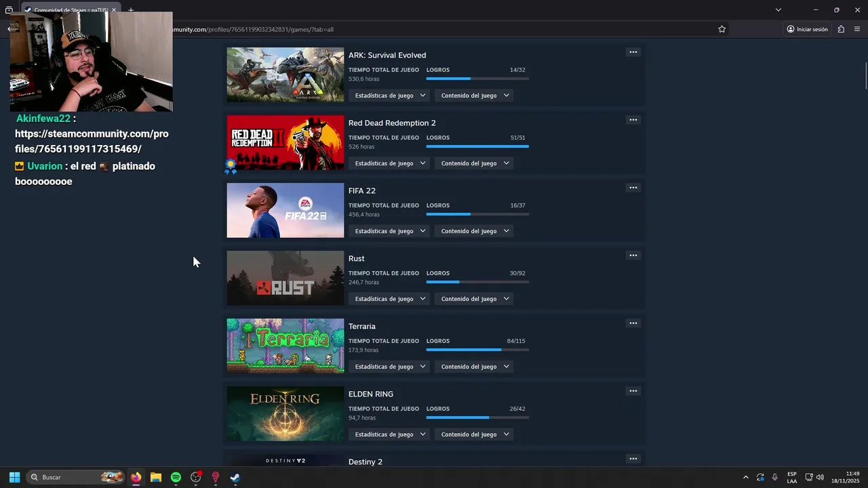
Task: Click the FIFA 22 title link
Action: click(362, 190)
